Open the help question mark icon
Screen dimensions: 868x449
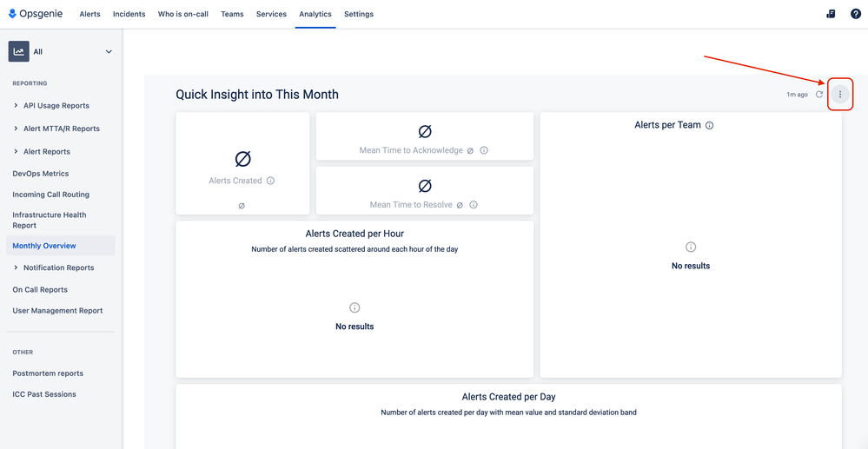855,14
